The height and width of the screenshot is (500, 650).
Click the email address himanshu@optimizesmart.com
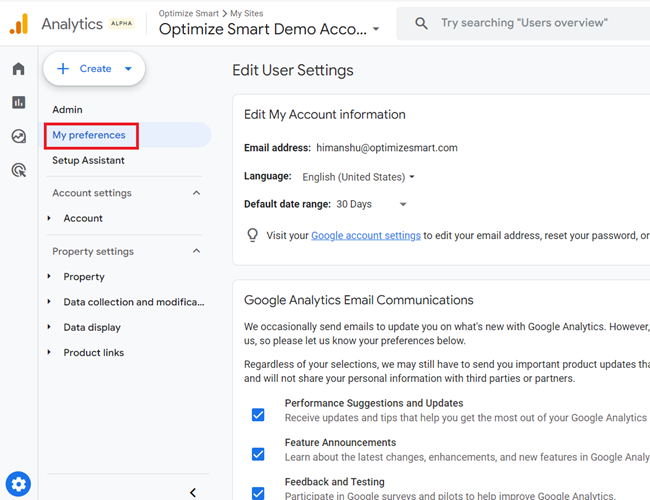tap(387, 148)
